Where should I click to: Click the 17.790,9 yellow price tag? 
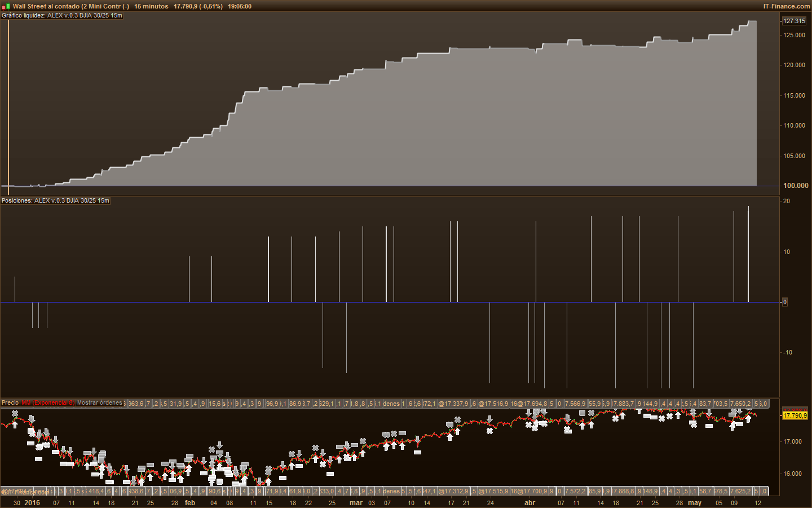[x=795, y=415]
